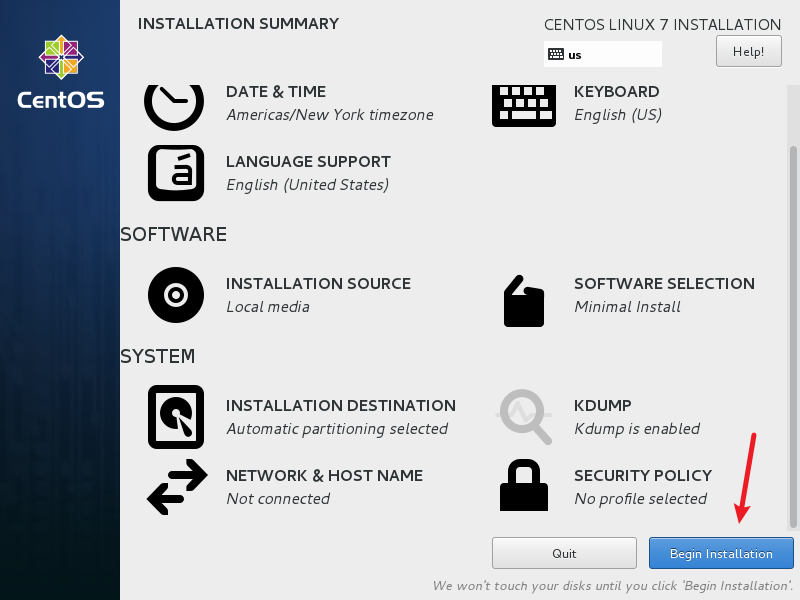Click the Begin Installation button

click(x=721, y=553)
